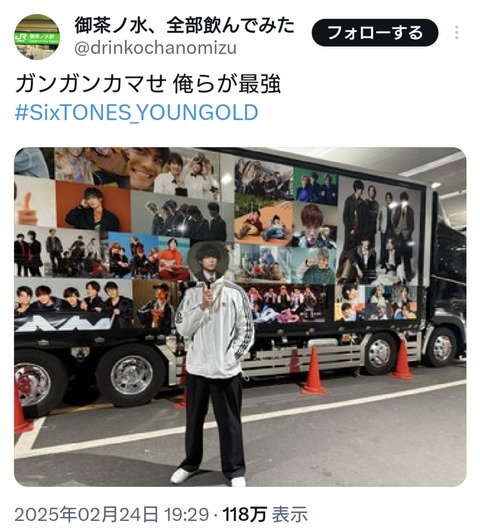Click the 19:29 time in the timestamp
This screenshot has height=531, width=480.
click(x=186, y=514)
